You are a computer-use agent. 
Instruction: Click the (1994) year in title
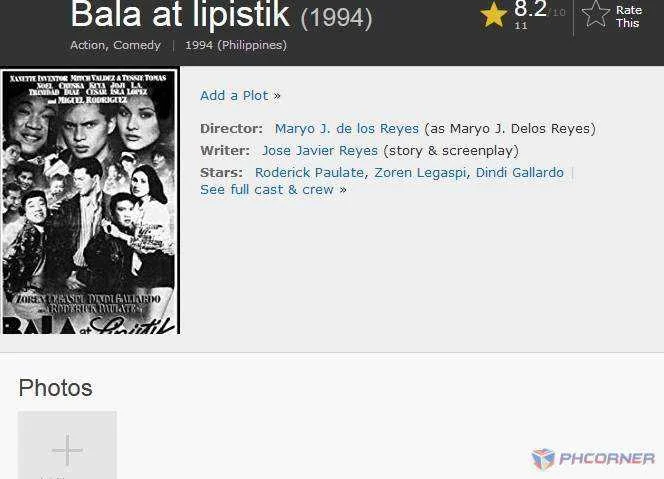[336, 18]
